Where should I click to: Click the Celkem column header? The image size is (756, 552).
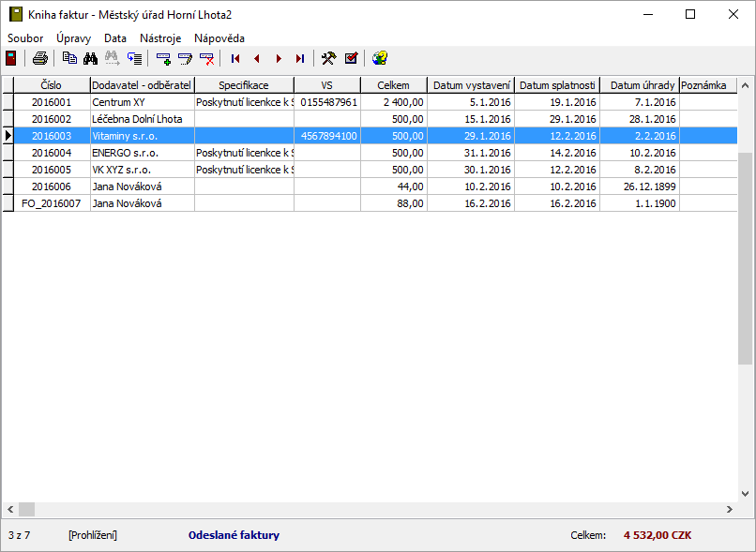point(393,85)
